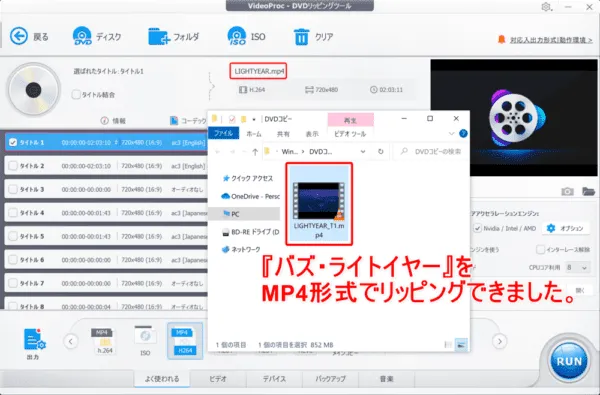
Task: Open the 出力 output settings icon
Action: (x=34, y=339)
